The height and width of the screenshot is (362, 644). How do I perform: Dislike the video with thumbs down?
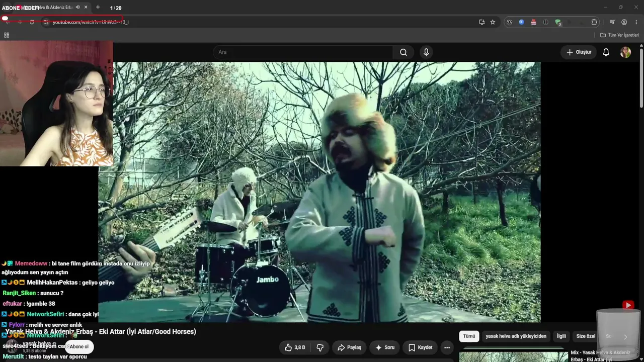pos(320,347)
